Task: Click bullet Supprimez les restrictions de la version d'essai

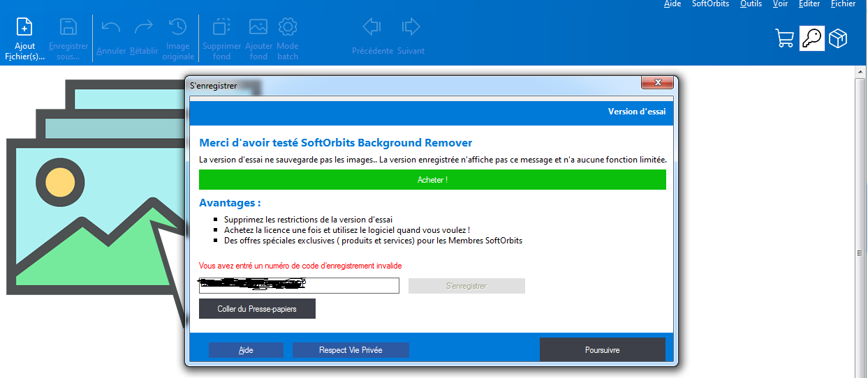Action: pos(308,220)
